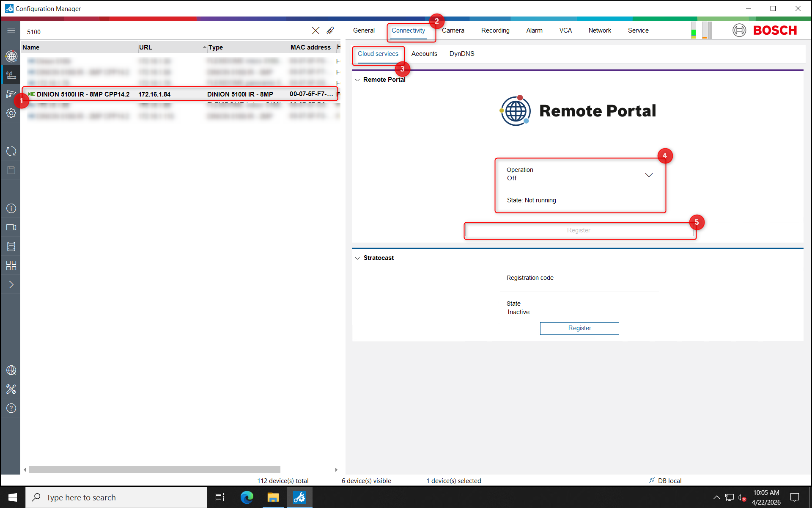
Task: Open the hamburger menu in sidebar
Action: point(11,31)
